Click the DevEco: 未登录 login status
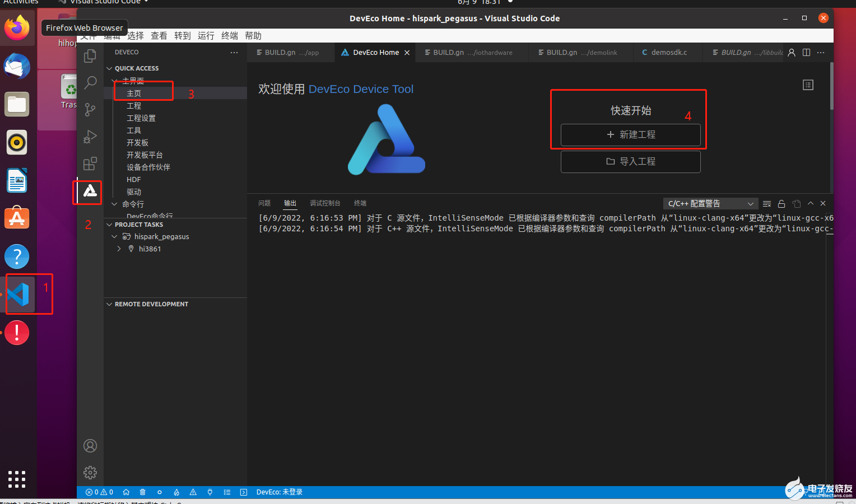Viewport: 856px width, 504px height. 280,492
